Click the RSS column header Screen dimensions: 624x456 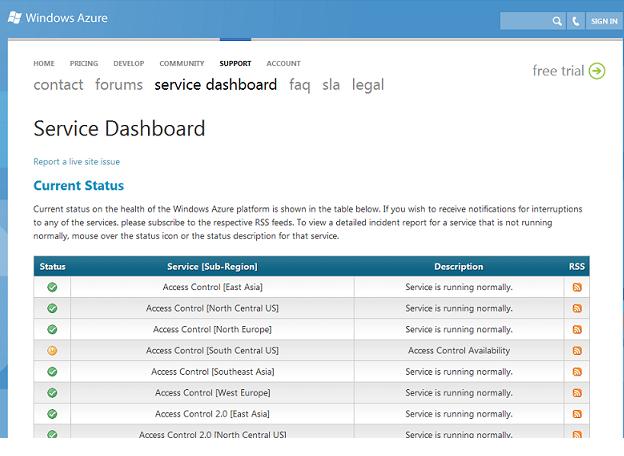577,267
